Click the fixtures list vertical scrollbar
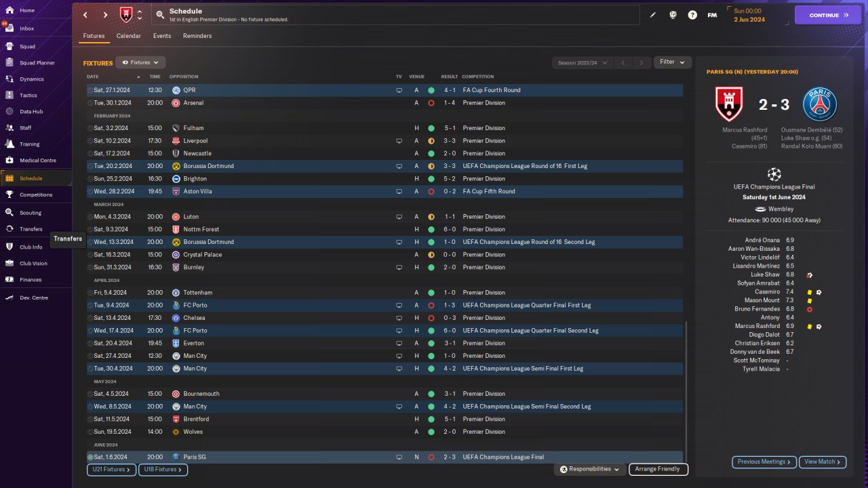 686,391
